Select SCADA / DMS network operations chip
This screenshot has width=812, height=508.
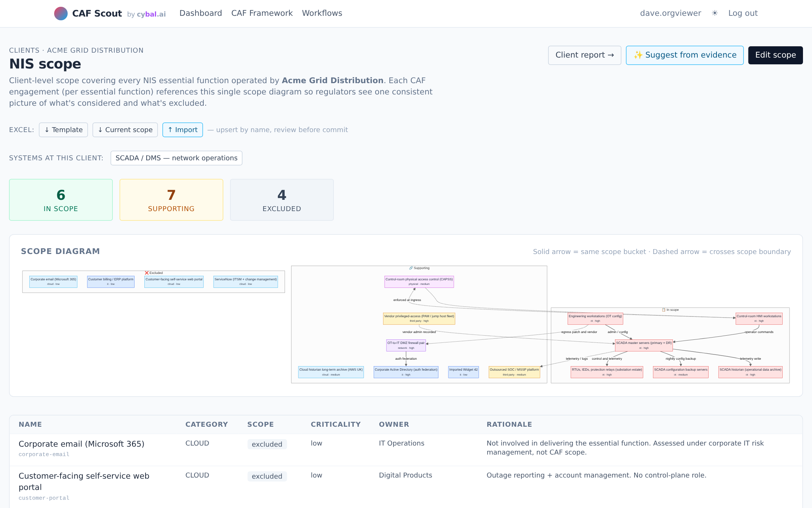coord(176,158)
